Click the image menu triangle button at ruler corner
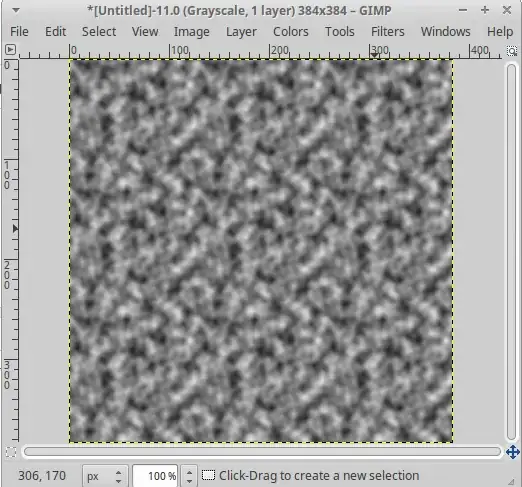Image resolution: width=522 pixels, height=487 pixels. point(10,50)
